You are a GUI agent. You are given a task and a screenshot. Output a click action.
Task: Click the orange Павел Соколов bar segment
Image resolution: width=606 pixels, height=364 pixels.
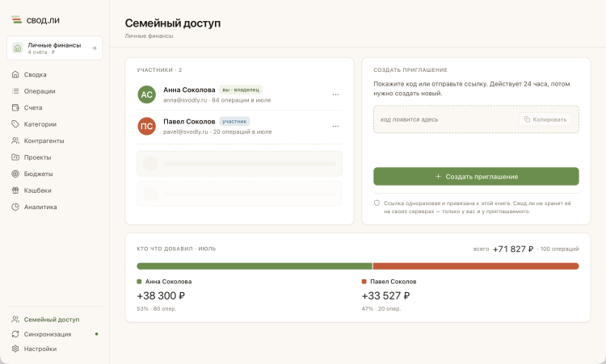point(476,266)
